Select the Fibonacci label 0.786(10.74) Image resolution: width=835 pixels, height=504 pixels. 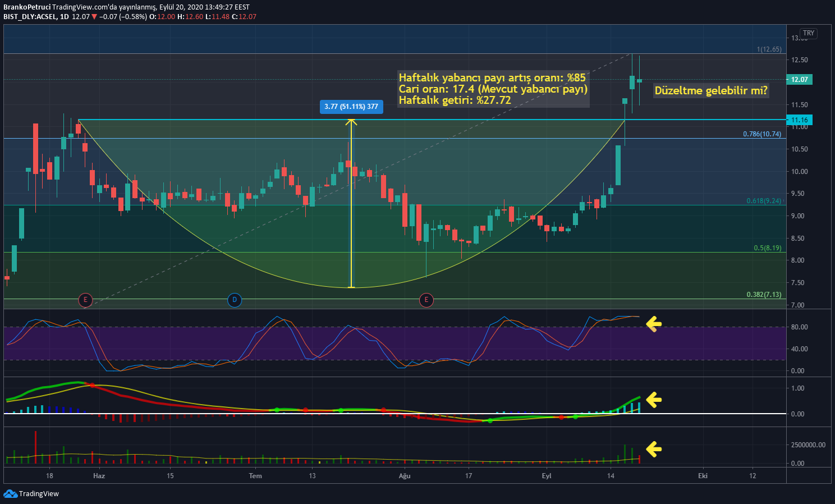[x=762, y=134]
